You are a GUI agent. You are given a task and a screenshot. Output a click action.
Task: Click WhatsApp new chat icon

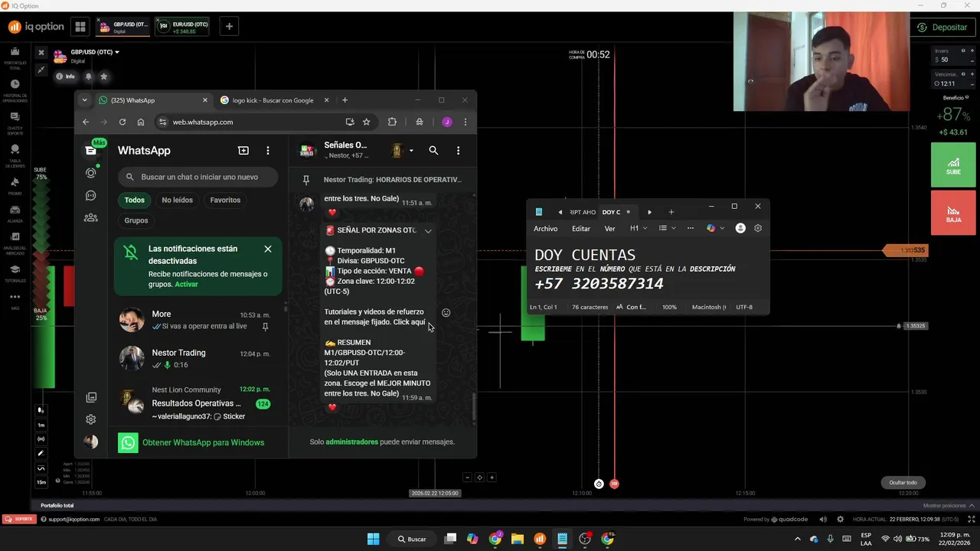pos(243,151)
